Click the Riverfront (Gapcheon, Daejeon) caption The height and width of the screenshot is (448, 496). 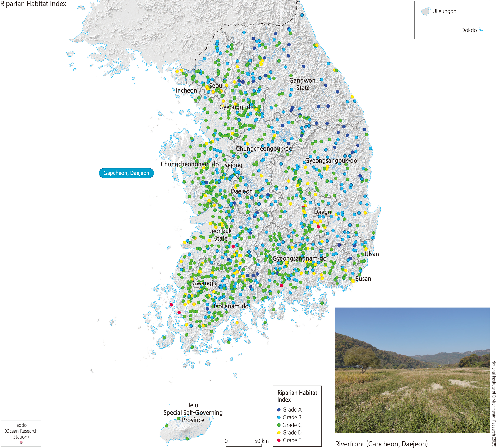coord(381,444)
